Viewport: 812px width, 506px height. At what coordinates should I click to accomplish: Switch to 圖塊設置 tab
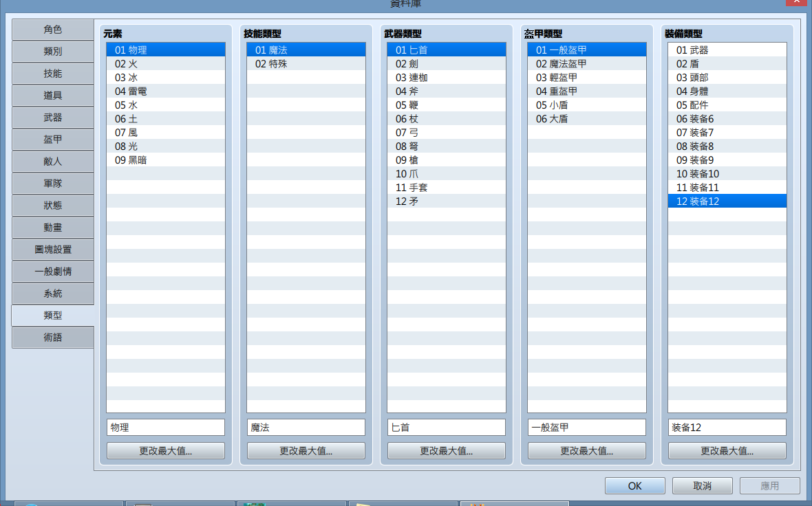(x=53, y=250)
